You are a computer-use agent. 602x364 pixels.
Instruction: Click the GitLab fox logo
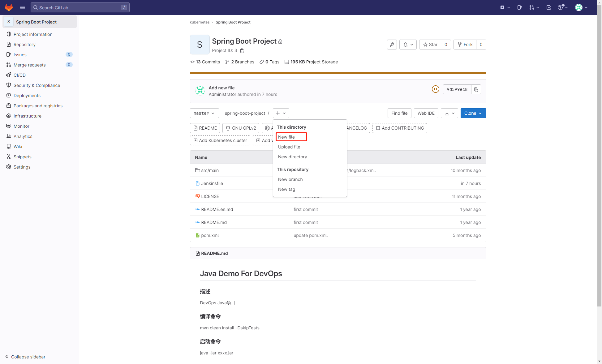[9, 7]
